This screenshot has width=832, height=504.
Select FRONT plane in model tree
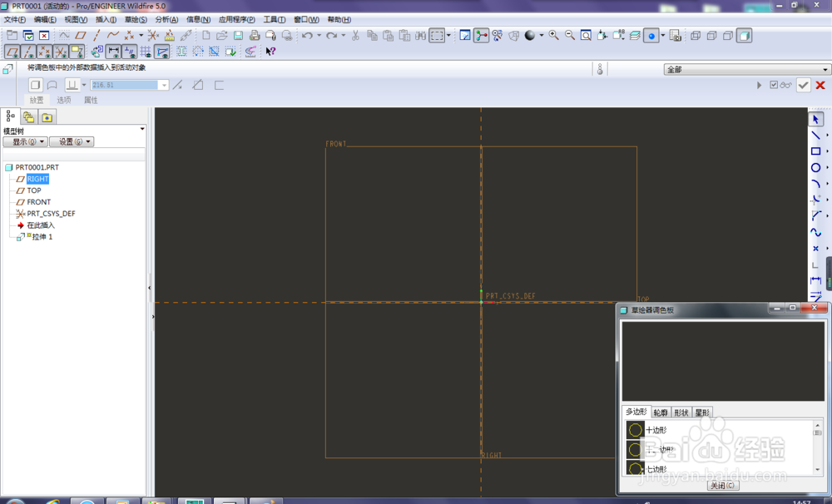[x=39, y=202]
